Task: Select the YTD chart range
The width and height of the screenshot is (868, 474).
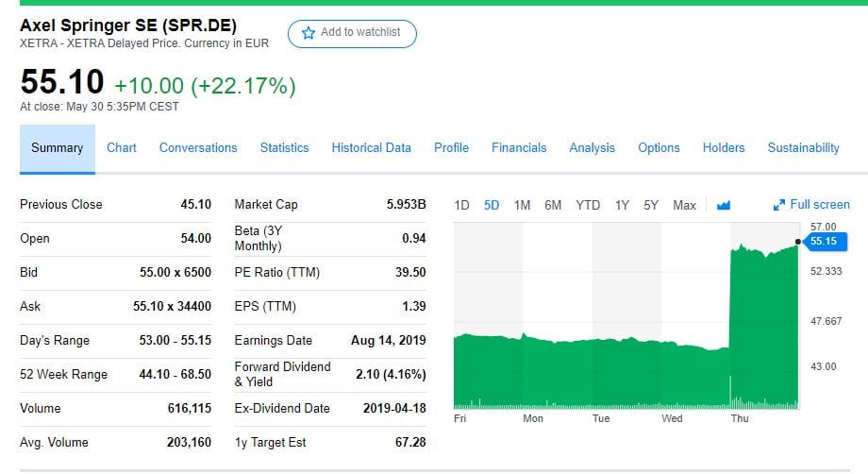Action: pyautogui.click(x=588, y=206)
